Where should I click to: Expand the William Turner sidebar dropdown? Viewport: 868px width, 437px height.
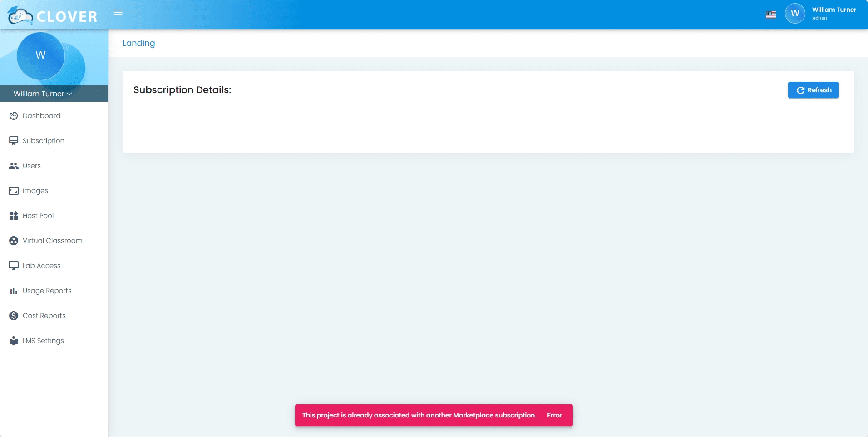click(x=43, y=94)
